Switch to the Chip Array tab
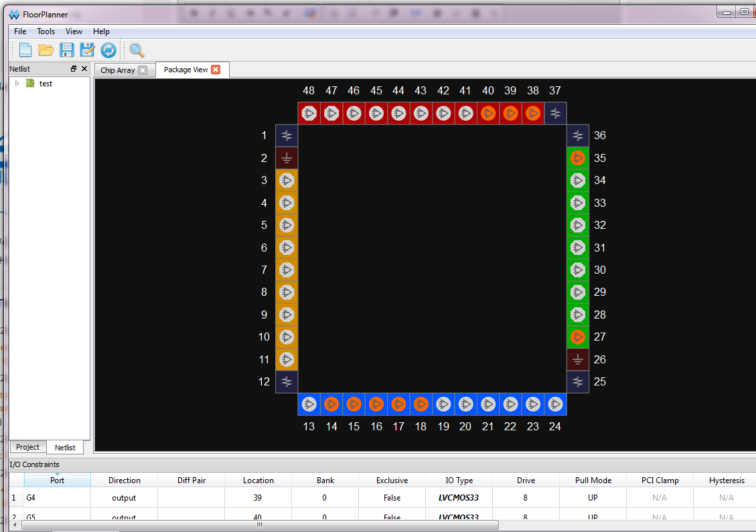Screen dimensions: 756x532 [118, 70]
